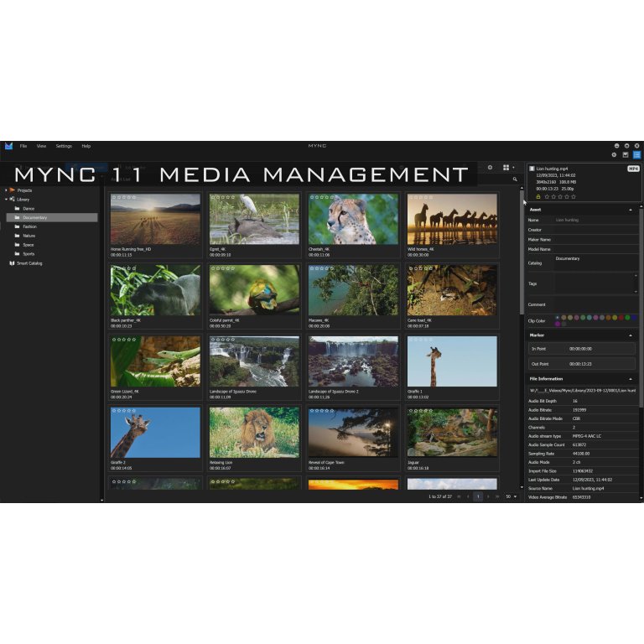Image resolution: width=644 pixels, height=644 pixels.
Task: Select the Sports folder in Library
Action: tap(29, 253)
